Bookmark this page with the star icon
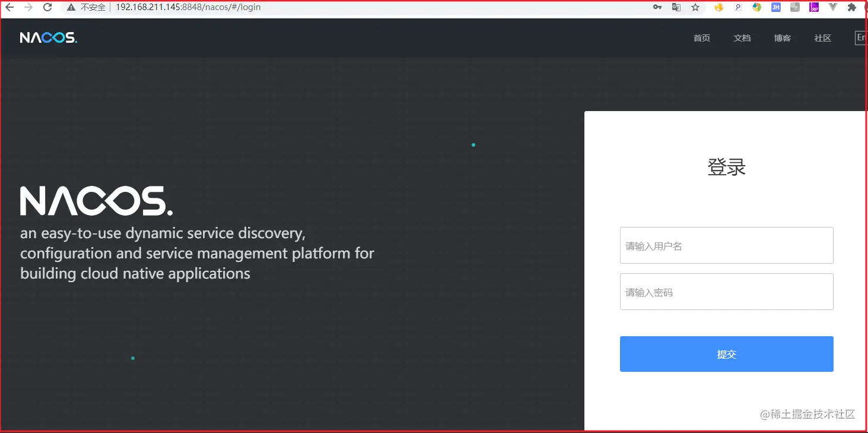This screenshot has height=433, width=868. [x=695, y=7]
